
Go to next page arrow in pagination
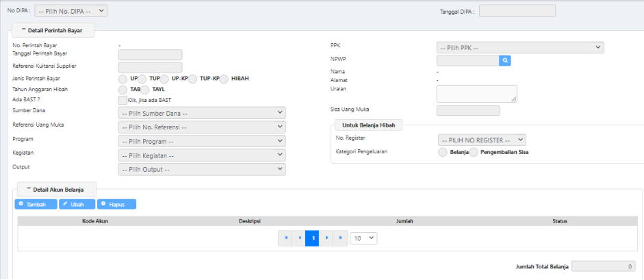pos(326,238)
